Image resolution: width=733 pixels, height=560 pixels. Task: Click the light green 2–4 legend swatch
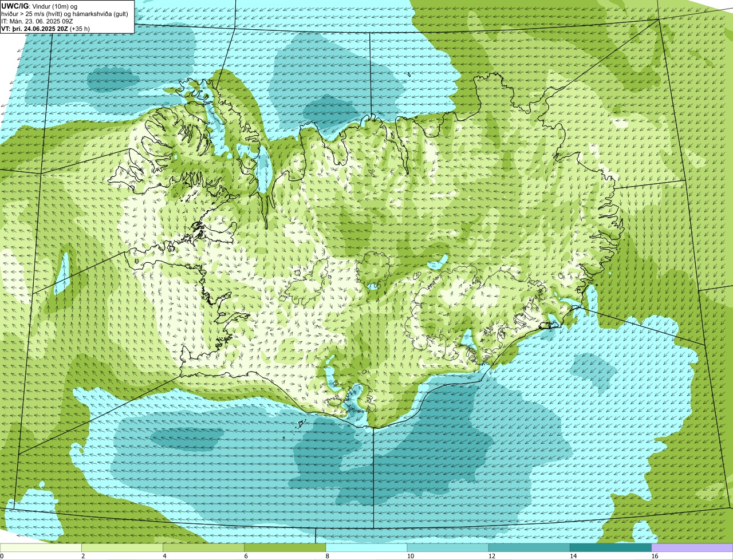(x=123, y=548)
